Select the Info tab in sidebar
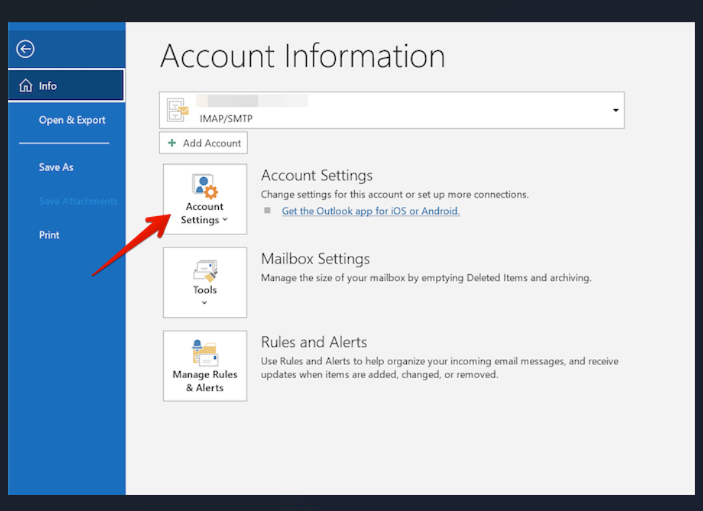This screenshot has width=703, height=511. pos(66,85)
